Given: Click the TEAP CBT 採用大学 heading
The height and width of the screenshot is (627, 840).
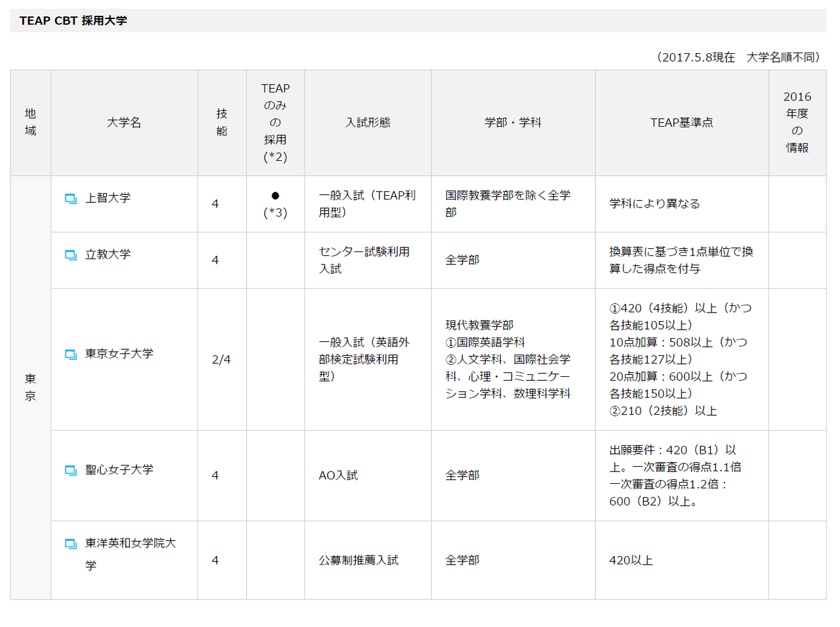Looking at the screenshot, I should 73,21.
